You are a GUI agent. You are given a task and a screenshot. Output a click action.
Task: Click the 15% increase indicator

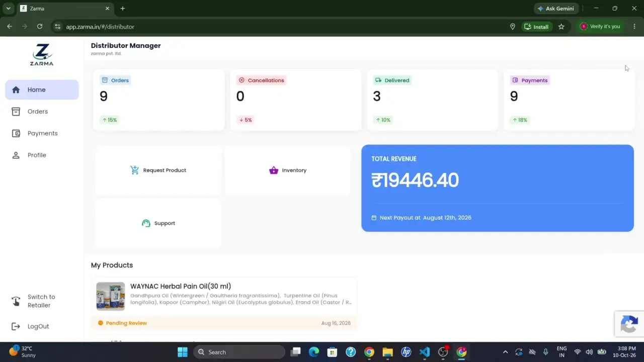click(x=110, y=120)
